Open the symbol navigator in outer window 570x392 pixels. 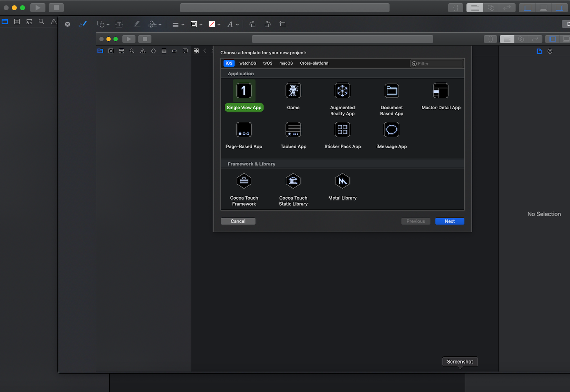(29, 22)
